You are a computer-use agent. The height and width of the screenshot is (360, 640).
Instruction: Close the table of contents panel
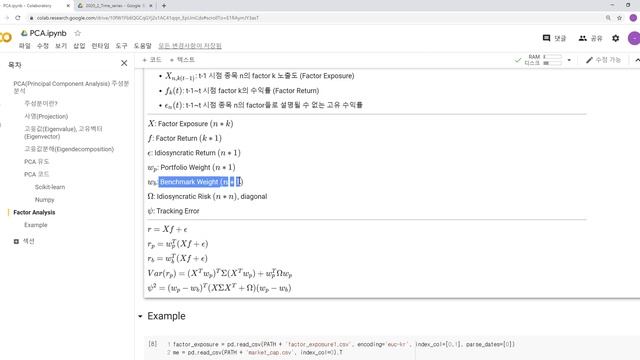click(124, 63)
